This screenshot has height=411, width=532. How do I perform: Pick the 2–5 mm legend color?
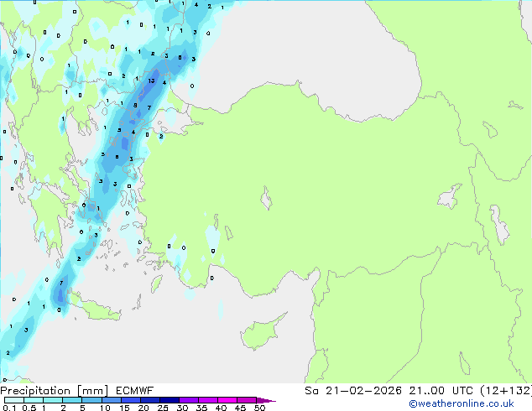click(x=72, y=400)
